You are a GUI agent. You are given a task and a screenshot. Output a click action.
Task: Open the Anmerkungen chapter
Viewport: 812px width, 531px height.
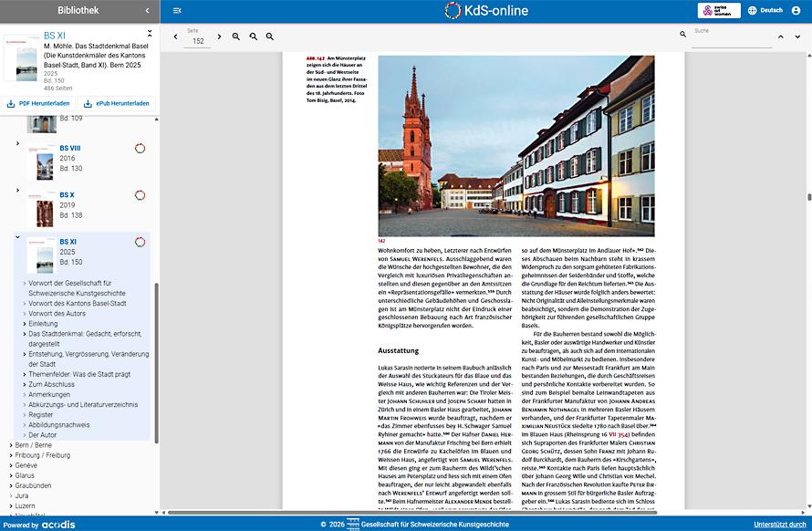pos(49,394)
